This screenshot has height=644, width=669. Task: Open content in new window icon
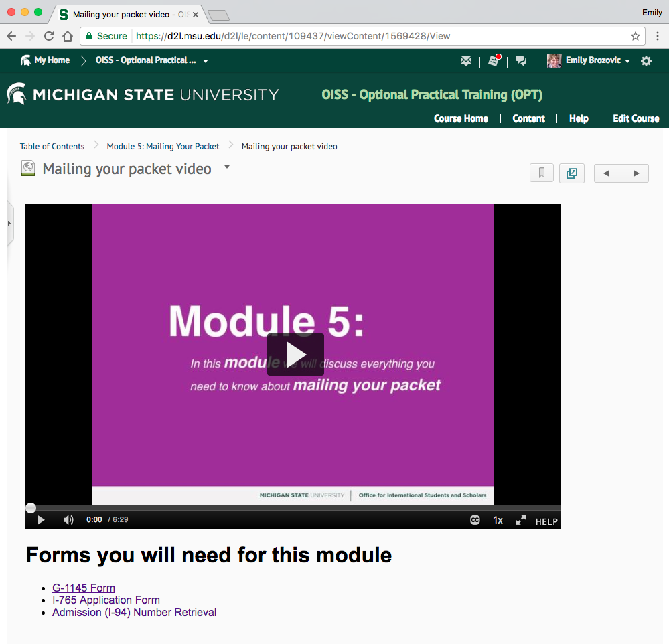pyautogui.click(x=571, y=173)
